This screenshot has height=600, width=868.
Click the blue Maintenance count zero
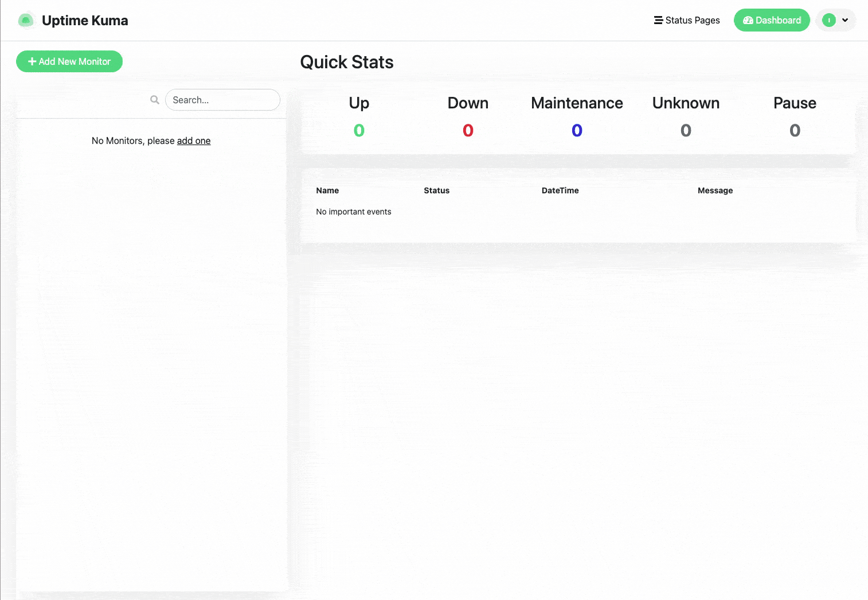click(577, 131)
